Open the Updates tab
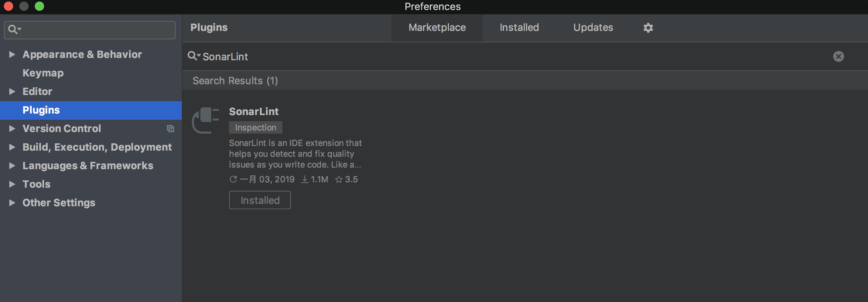This screenshot has height=302, width=868. click(593, 28)
